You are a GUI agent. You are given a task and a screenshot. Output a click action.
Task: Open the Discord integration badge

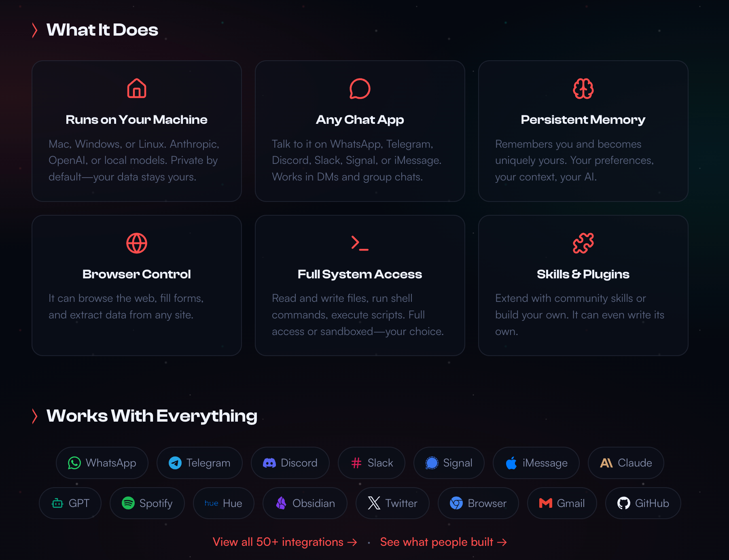point(290,463)
